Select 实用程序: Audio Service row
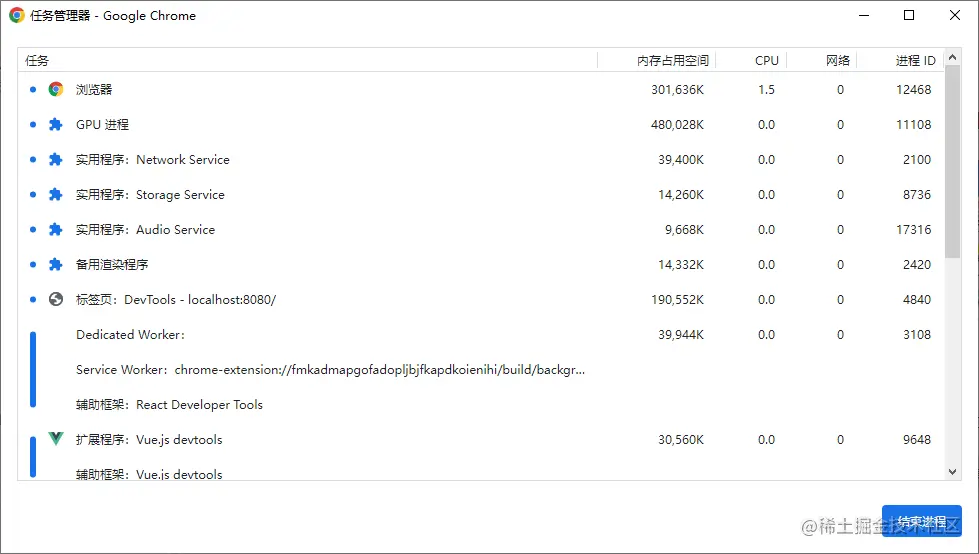The height and width of the screenshot is (554, 979). coord(481,229)
